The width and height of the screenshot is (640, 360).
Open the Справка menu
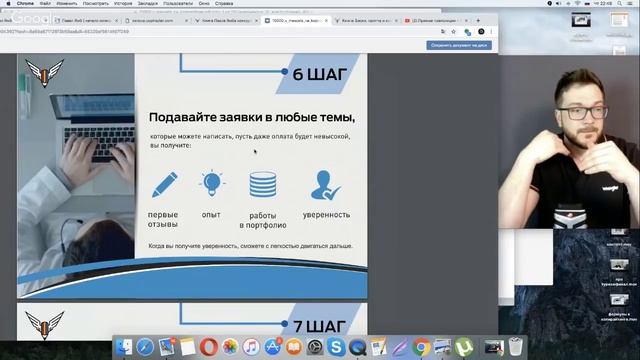224,3
